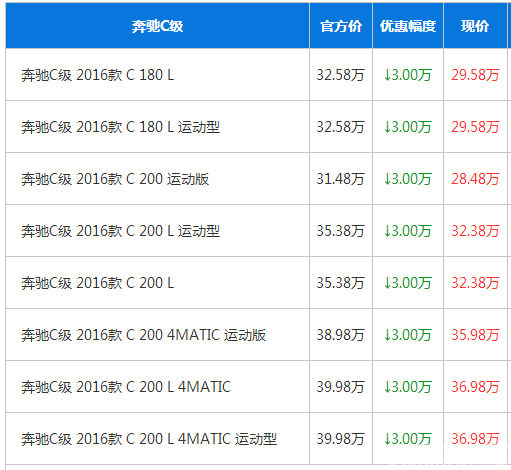Select the model name 2016款 C 180 L 运动型
511x470 pixels.
148,127
